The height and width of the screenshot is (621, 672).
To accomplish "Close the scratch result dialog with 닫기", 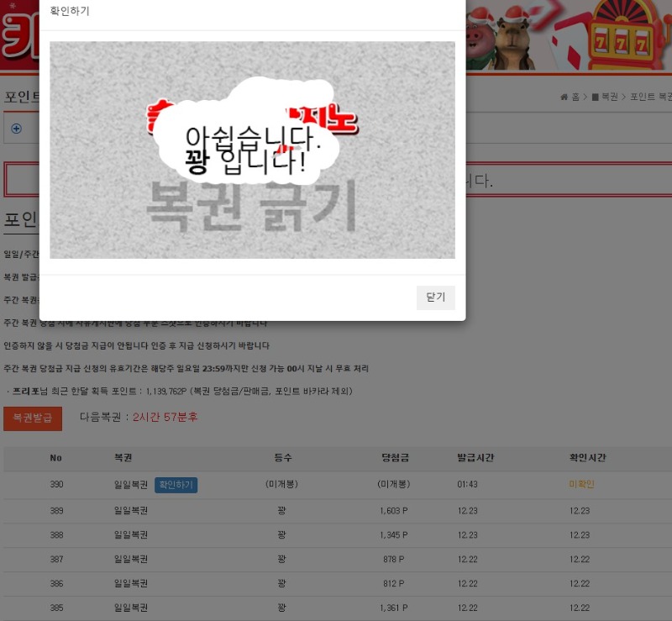I will click(x=435, y=297).
